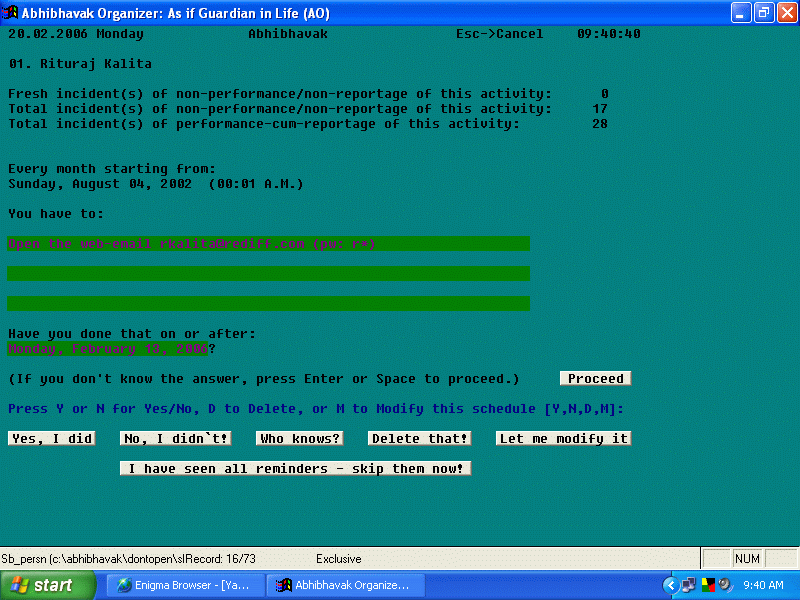Choose the 'No, I didn't!' button
The width and height of the screenshot is (800, 600).
(x=175, y=439)
